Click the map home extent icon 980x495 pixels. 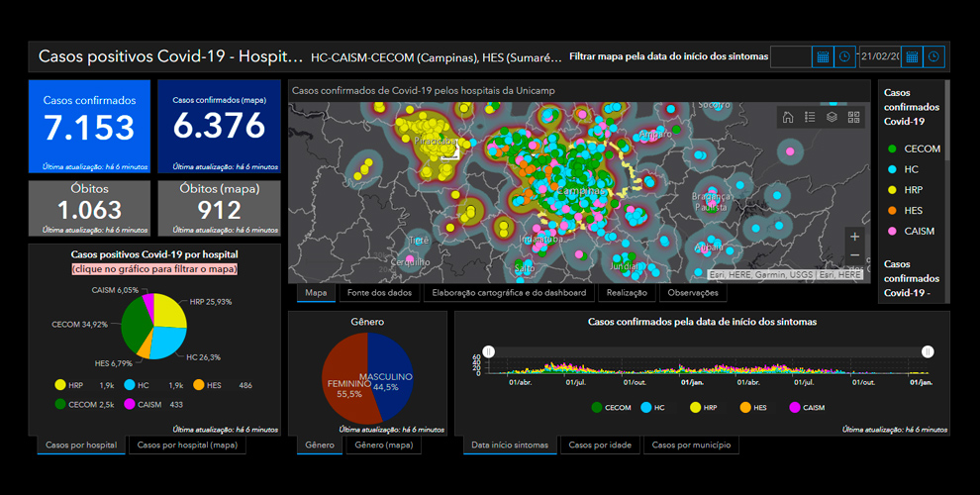pyautogui.click(x=788, y=117)
